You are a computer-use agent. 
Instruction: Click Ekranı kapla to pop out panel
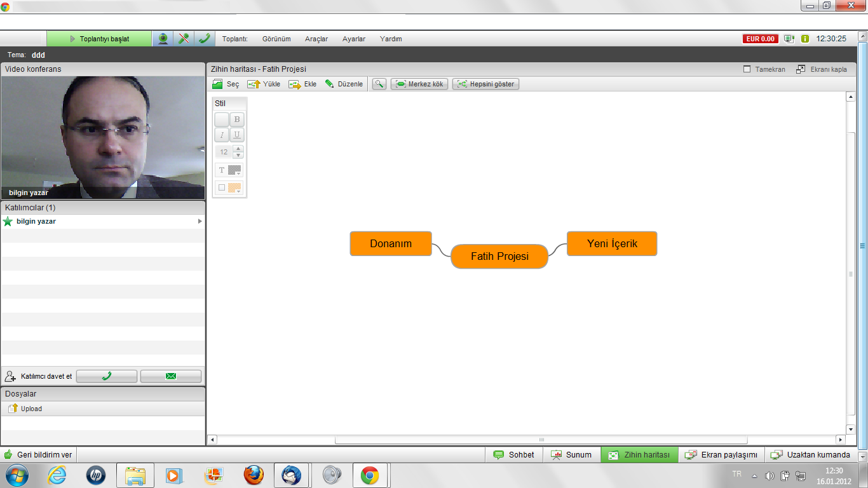pyautogui.click(x=822, y=69)
